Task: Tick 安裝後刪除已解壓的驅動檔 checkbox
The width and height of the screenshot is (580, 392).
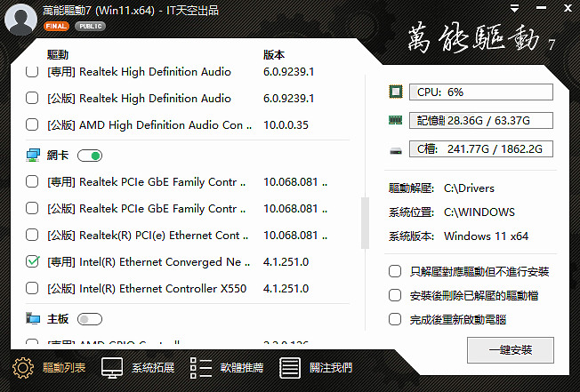Action: click(395, 295)
